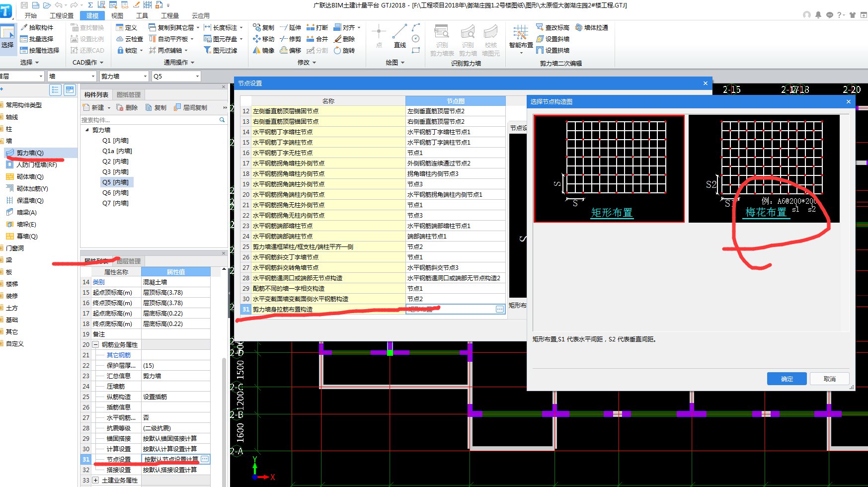
Task: Click the 梅花布置 link label
Action: pos(766,212)
